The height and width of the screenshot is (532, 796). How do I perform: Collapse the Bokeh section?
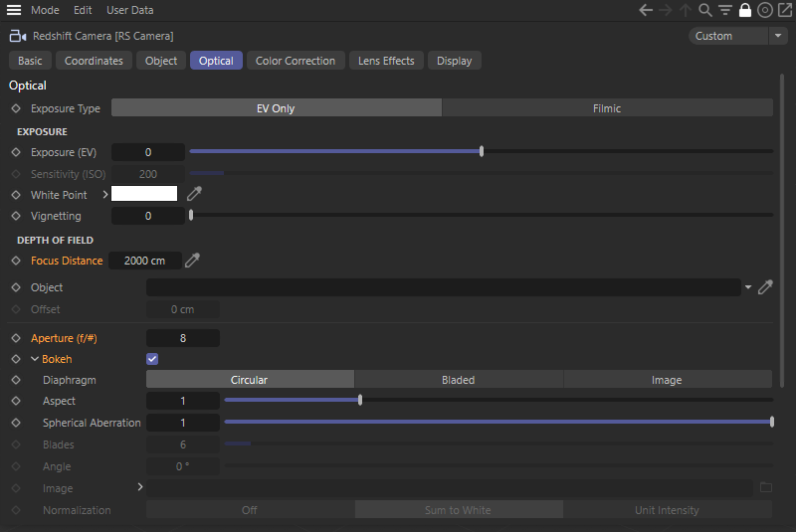tap(35, 359)
